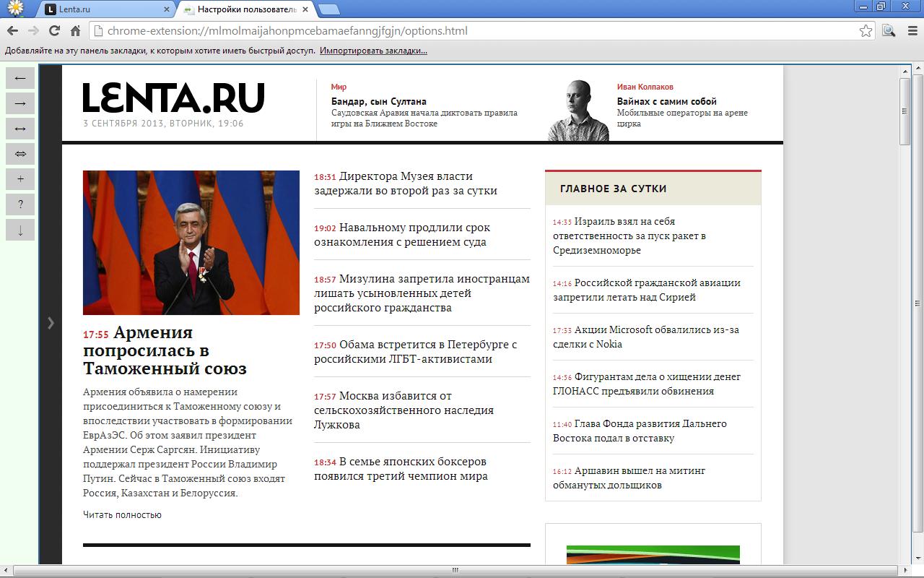Open the Мир section link

click(x=339, y=87)
